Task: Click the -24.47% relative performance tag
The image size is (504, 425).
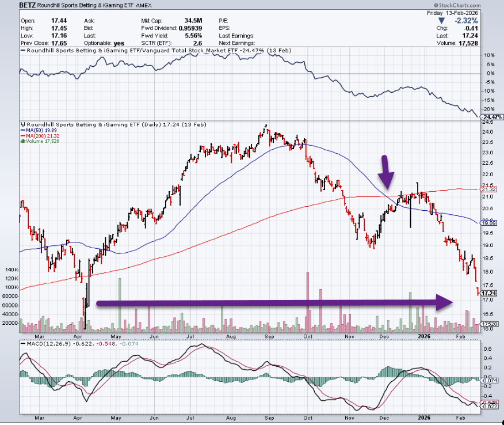Action: (490, 117)
